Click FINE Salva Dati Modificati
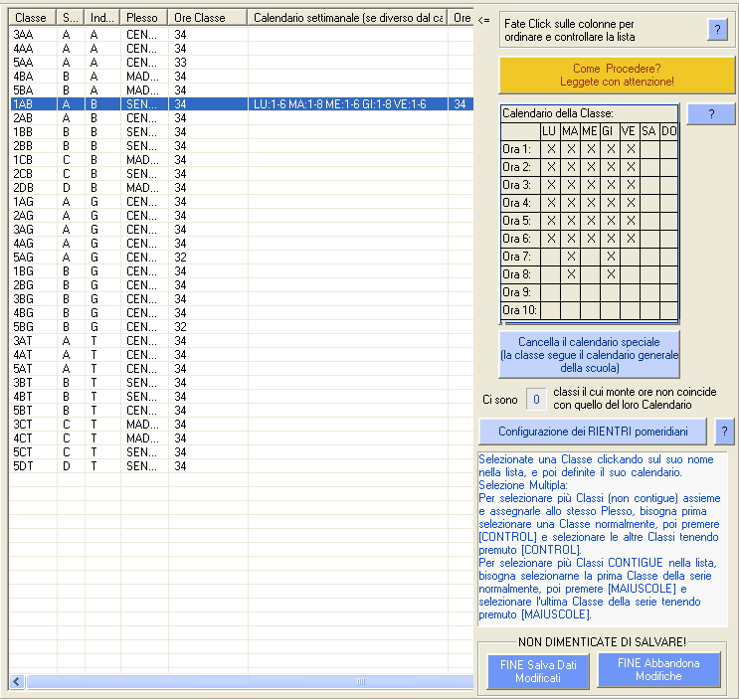Image resolution: width=739 pixels, height=700 pixels. pos(538,671)
